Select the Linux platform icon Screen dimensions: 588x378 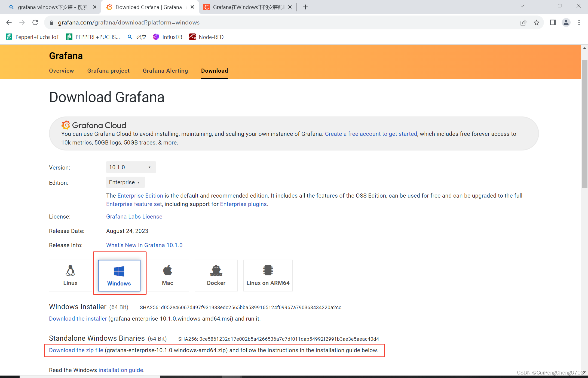pos(70,275)
